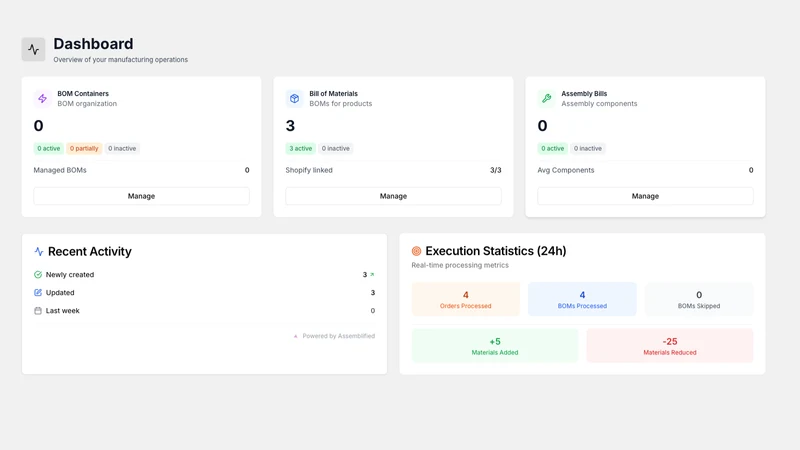
Task: Click the large '3' Bill of Materials count
Action: tap(290, 126)
